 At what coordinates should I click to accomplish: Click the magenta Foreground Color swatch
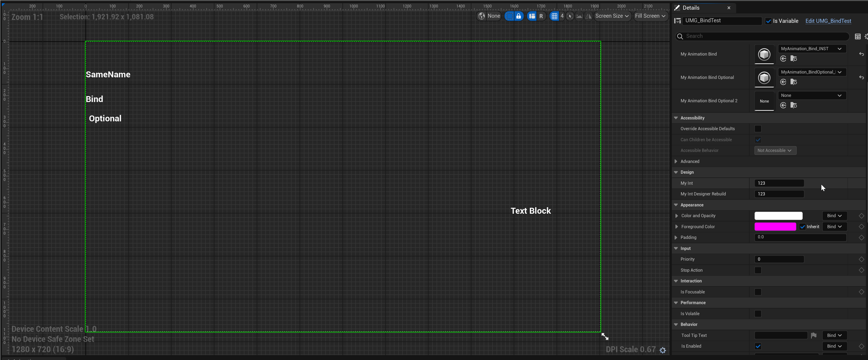click(775, 227)
